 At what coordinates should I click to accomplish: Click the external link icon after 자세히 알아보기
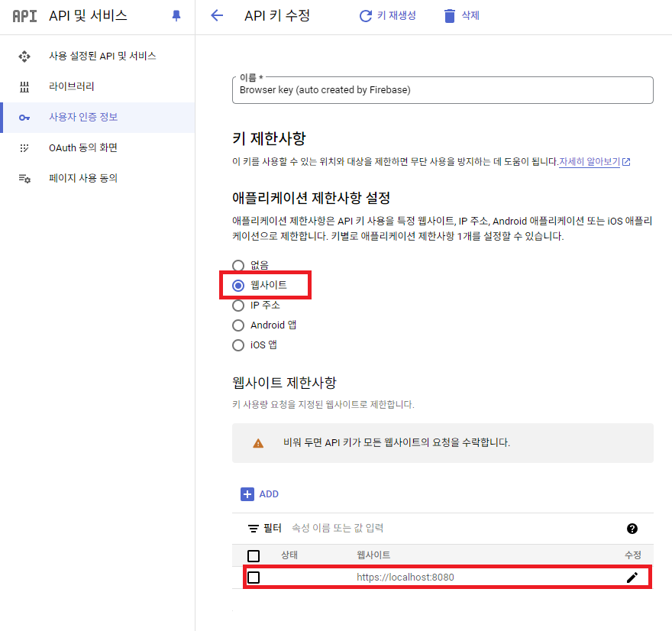coord(626,162)
